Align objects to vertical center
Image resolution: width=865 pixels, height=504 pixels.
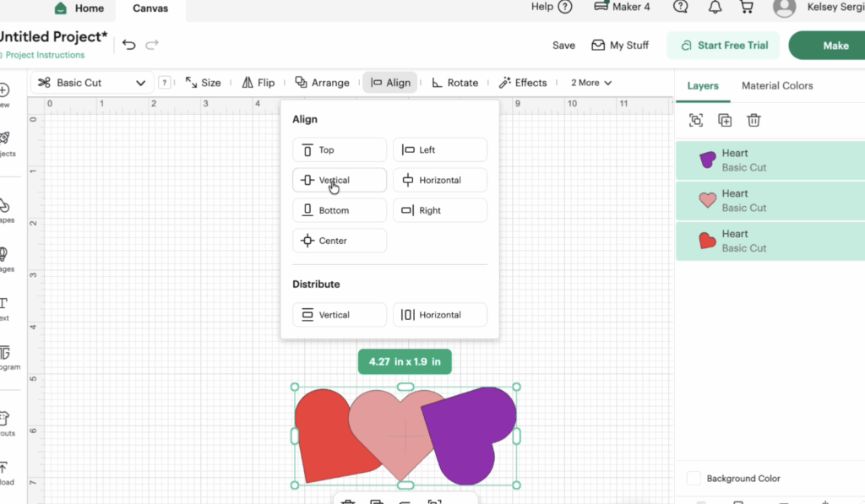(340, 181)
